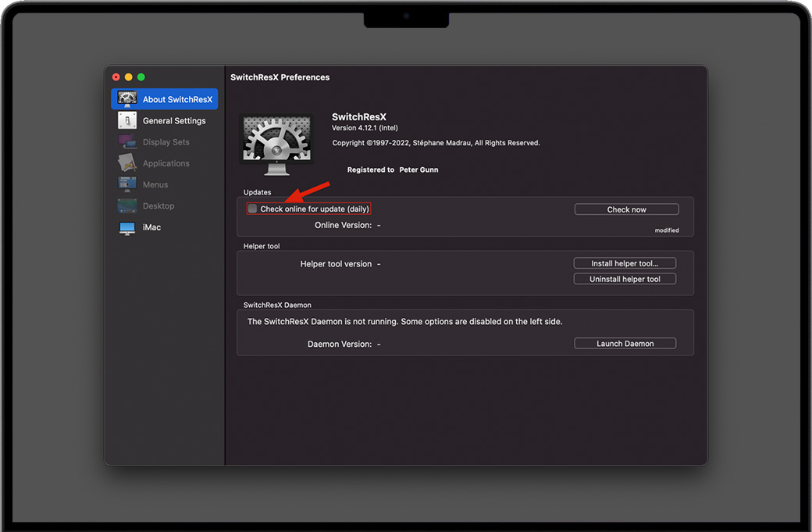The image size is (812, 532).
Task: Click the Online Version label
Action: click(x=344, y=225)
